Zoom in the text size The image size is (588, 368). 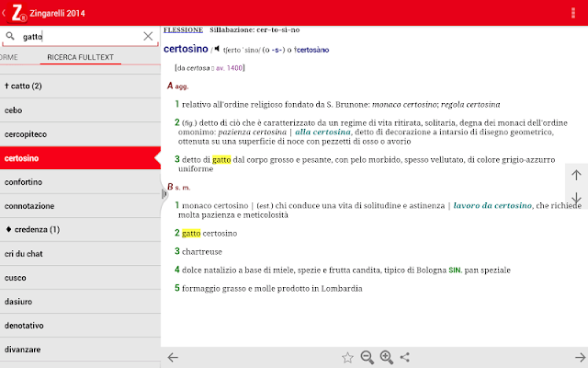pos(387,357)
